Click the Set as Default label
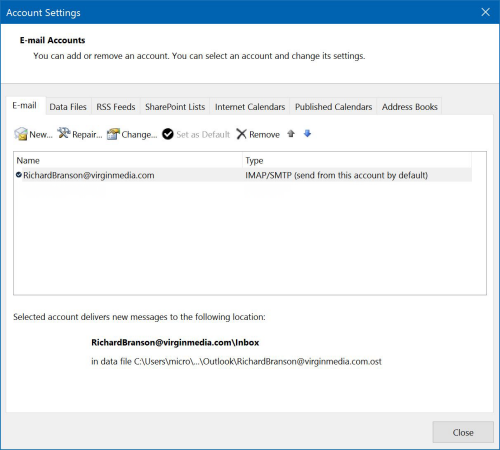The image size is (500, 450). tap(203, 135)
